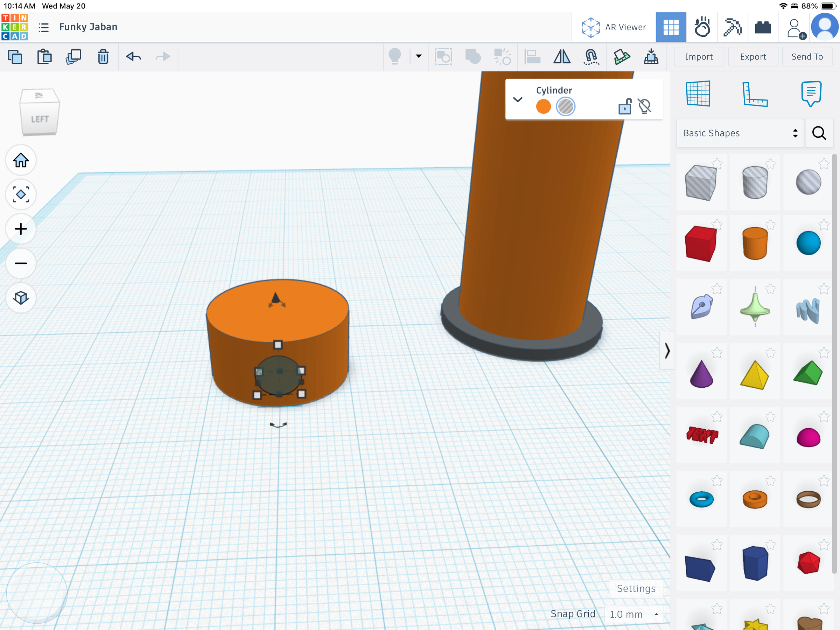840x630 pixels.
Task: Favorite the red Box with its star
Action: tap(717, 224)
